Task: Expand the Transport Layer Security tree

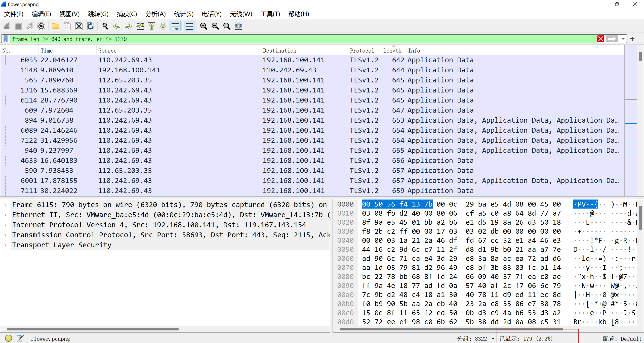Action: [6, 245]
